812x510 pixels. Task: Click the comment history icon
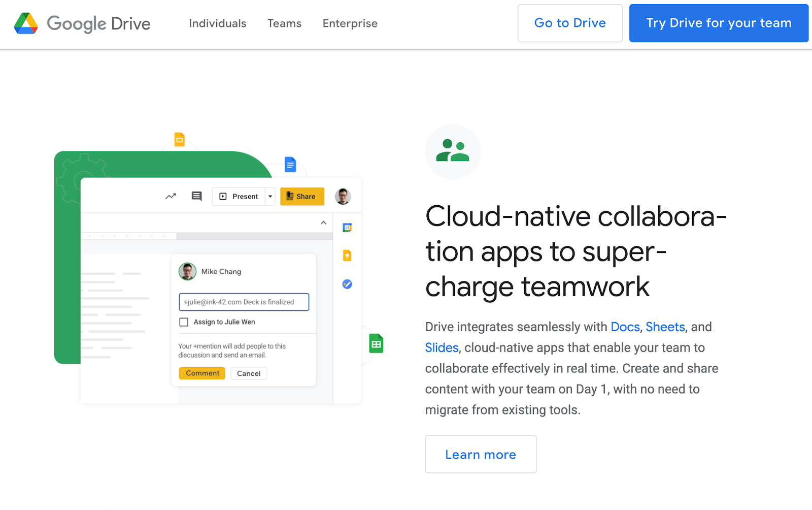pyautogui.click(x=196, y=196)
